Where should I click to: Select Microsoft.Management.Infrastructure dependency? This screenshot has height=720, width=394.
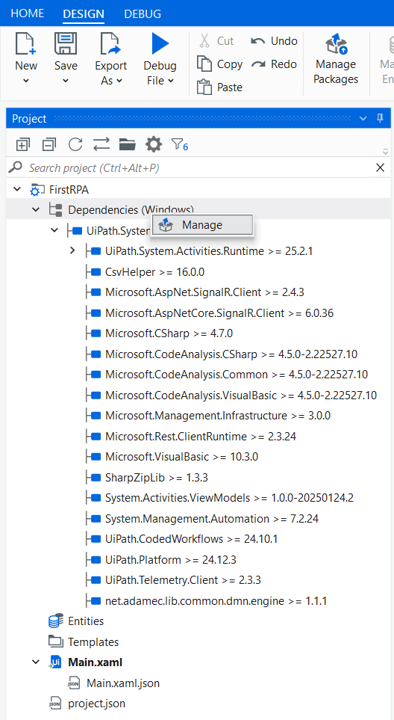coord(218,416)
